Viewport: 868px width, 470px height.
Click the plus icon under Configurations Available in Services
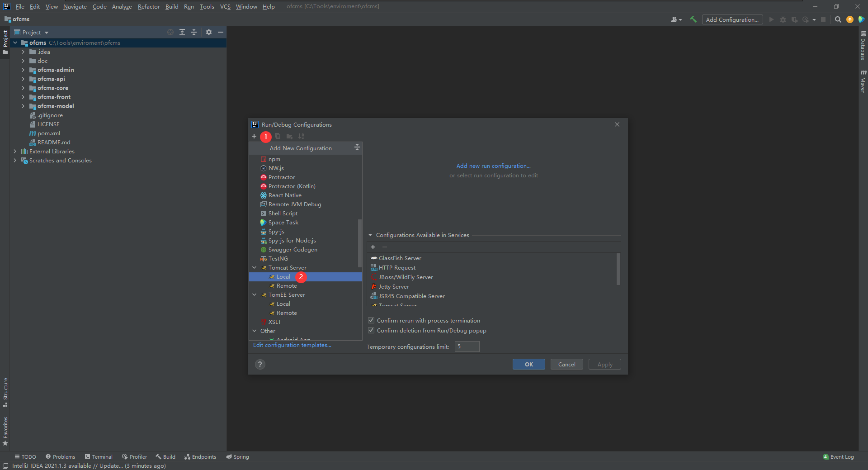373,247
